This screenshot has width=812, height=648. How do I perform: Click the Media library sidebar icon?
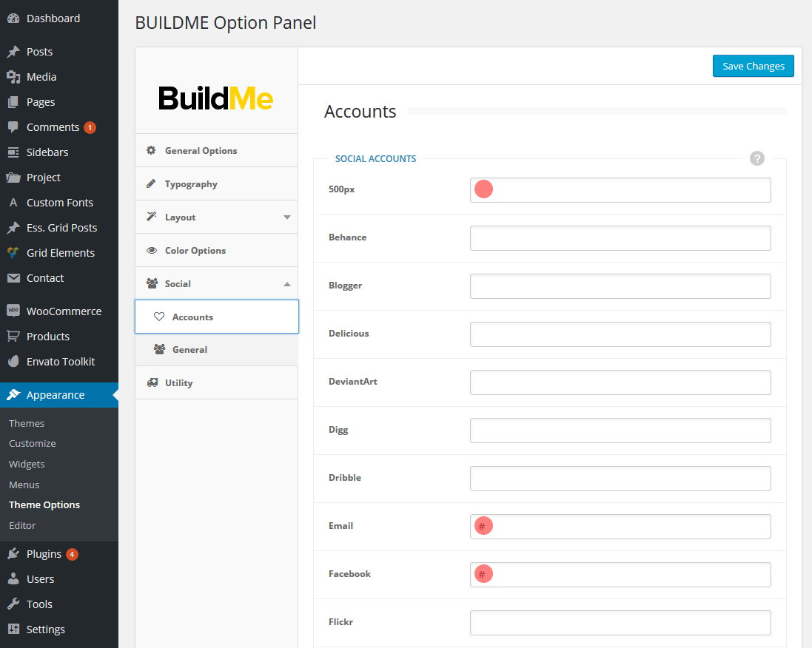15,76
